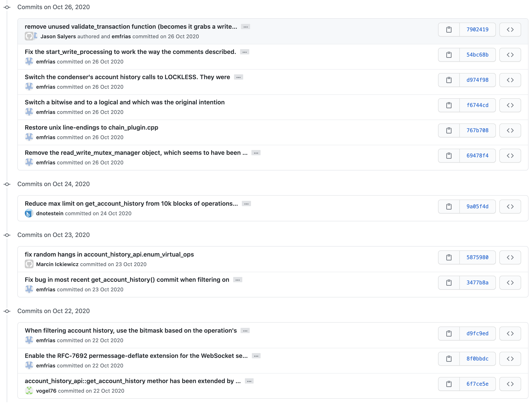Expand description of start_write_processing fix commit

[244, 52]
